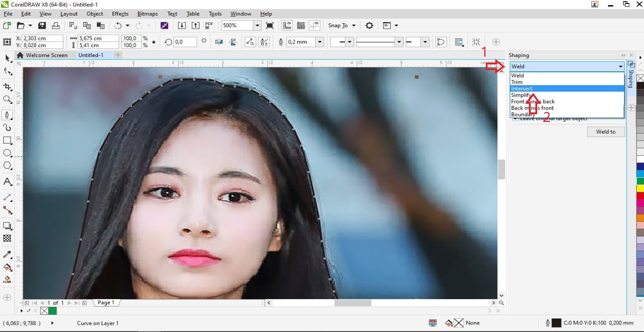Switch to the Welcome Screen tab

(46, 55)
